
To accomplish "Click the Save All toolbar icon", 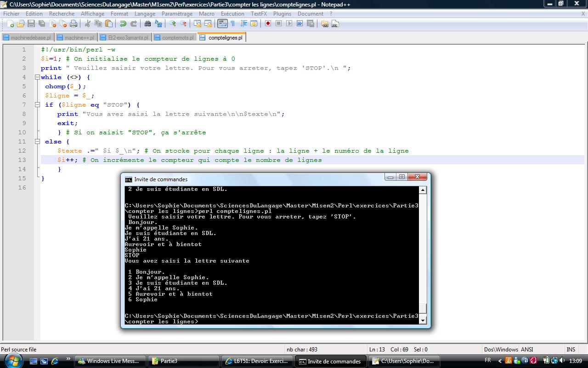I will pos(42,23).
